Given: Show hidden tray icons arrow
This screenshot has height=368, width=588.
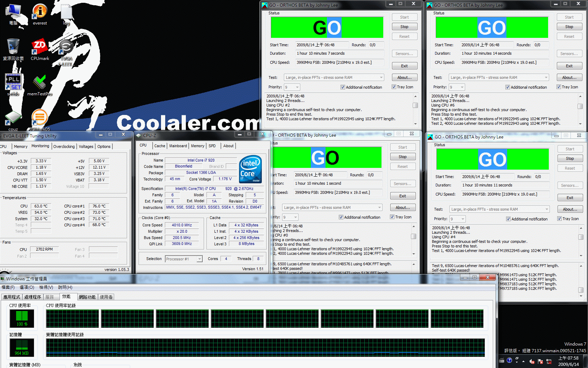Looking at the screenshot, I should 524,361.
